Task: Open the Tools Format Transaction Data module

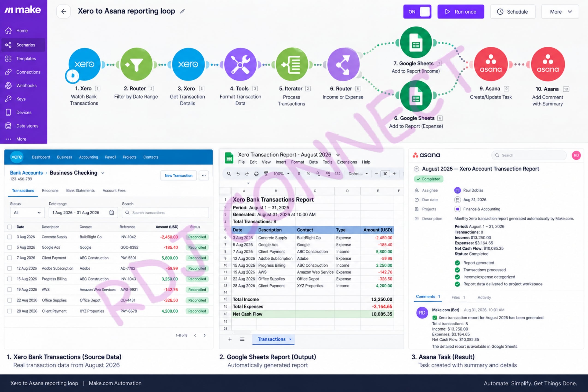Action: coord(240,64)
